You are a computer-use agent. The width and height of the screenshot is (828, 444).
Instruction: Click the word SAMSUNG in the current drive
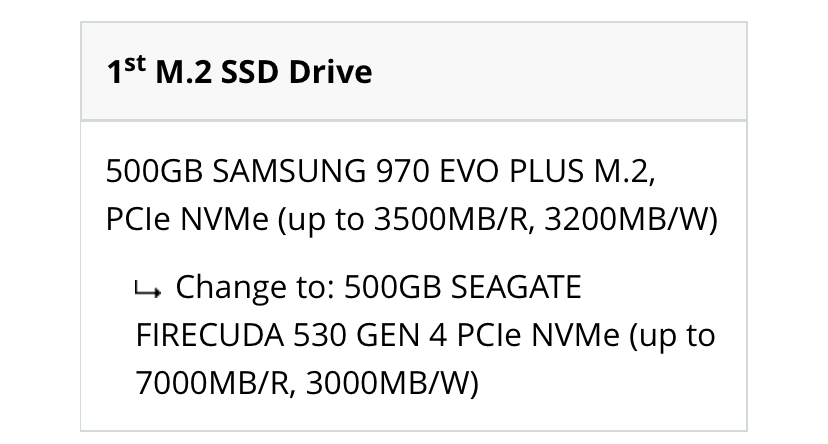(289, 171)
